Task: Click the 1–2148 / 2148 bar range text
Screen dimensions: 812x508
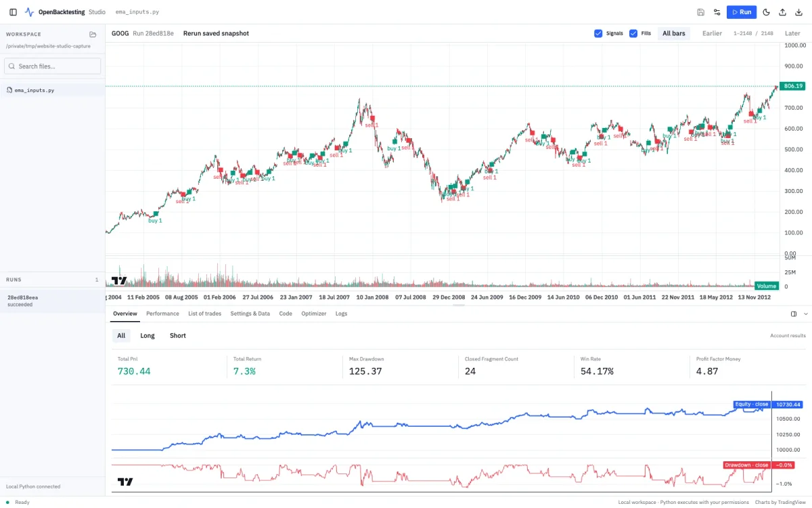Action: [753, 33]
